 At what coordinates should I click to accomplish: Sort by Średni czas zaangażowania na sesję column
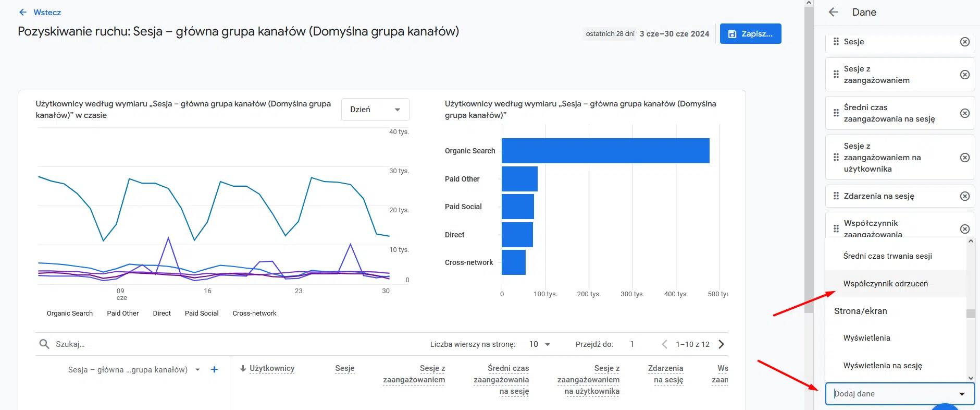[x=501, y=380]
